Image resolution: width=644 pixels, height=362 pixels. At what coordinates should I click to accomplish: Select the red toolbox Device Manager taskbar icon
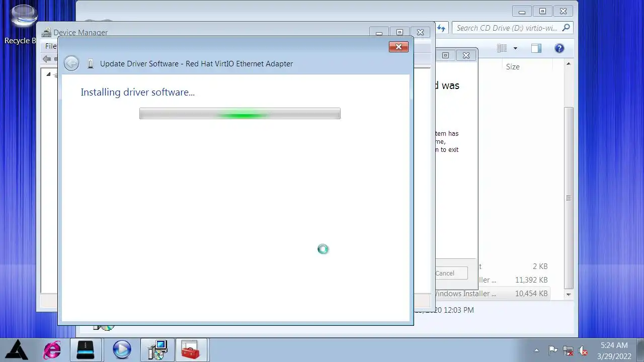191,350
